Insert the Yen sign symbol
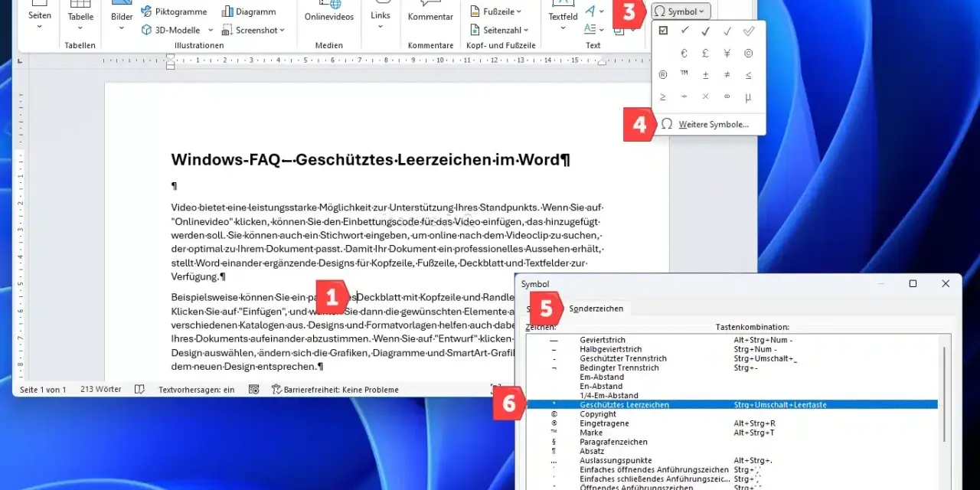The height and width of the screenshot is (490, 980). click(x=727, y=53)
